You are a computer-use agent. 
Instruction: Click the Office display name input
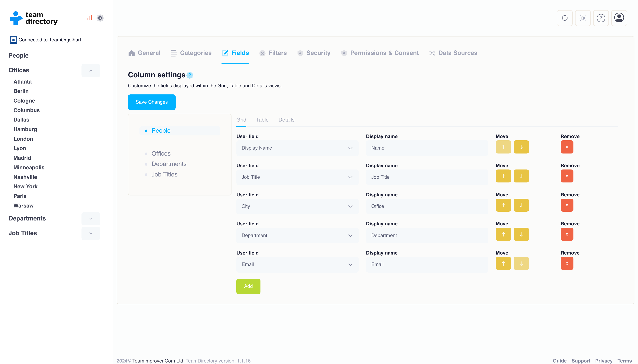tap(427, 206)
